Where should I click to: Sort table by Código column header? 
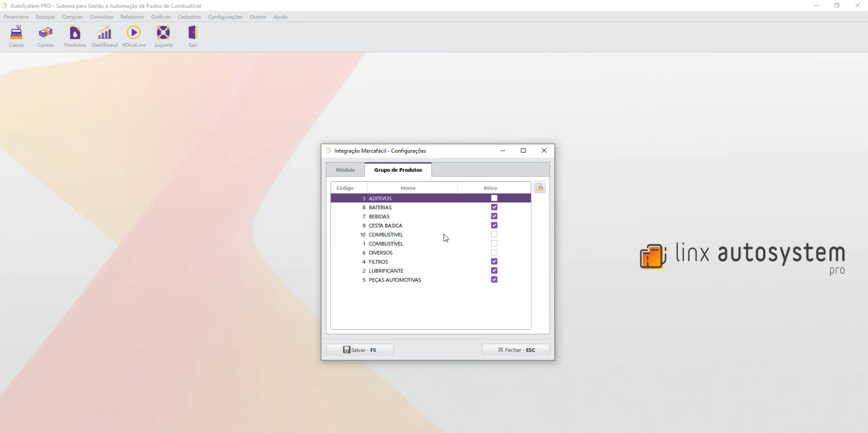349,188
